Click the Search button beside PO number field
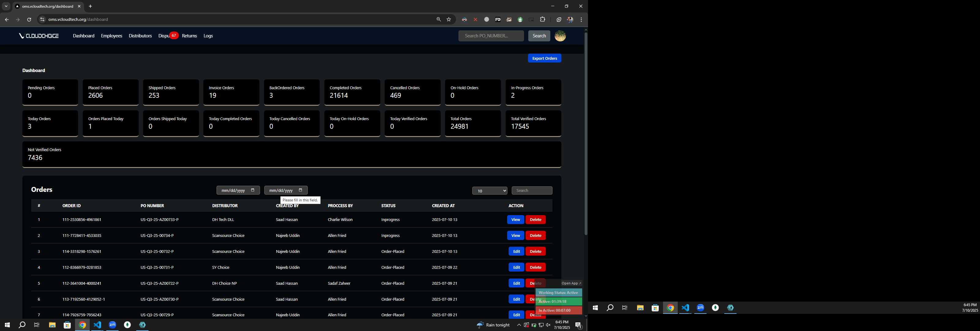This screenshot has width=980, height=331. coord(539,36)
